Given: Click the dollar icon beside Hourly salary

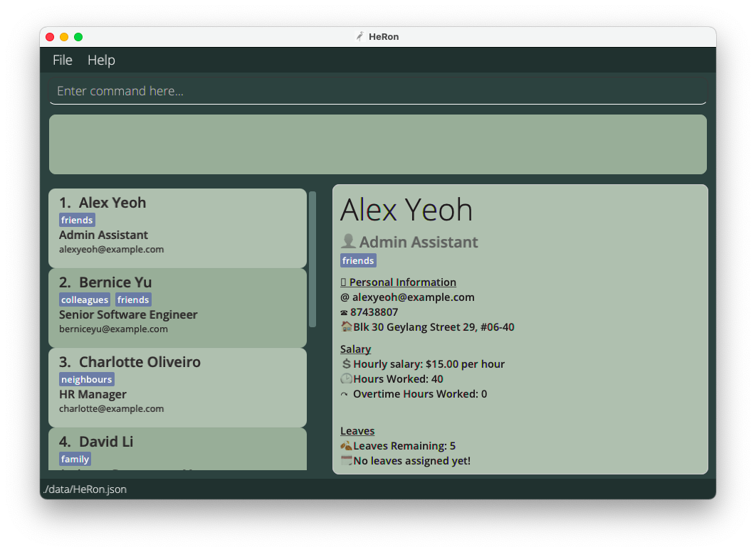Looking at the screenshot, I should (x=347, y=363).
